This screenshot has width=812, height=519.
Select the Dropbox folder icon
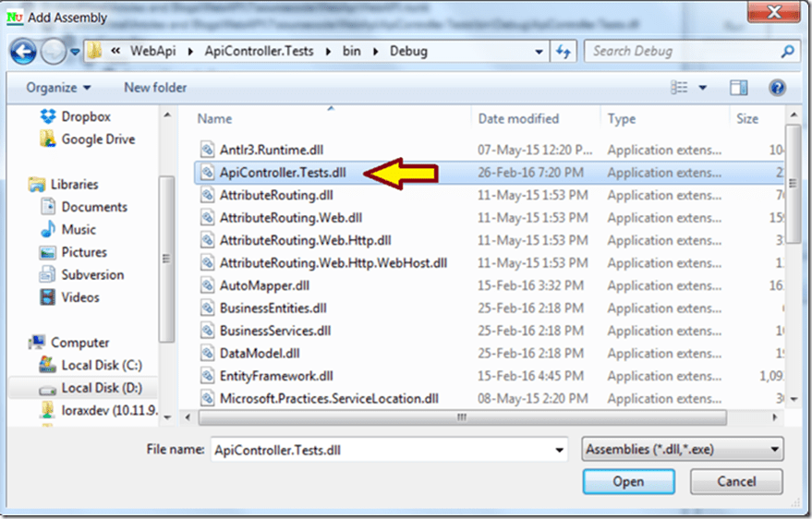coord(48,117)
